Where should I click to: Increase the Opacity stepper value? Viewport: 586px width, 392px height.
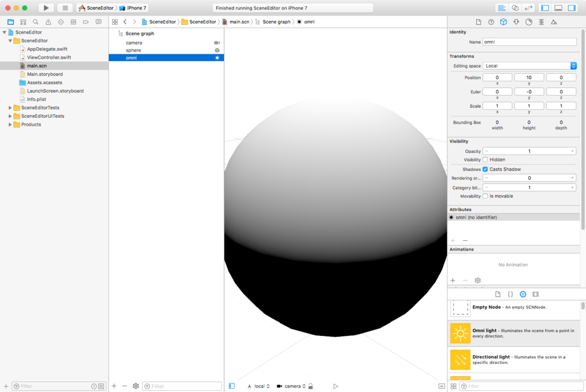coord(572,151)
